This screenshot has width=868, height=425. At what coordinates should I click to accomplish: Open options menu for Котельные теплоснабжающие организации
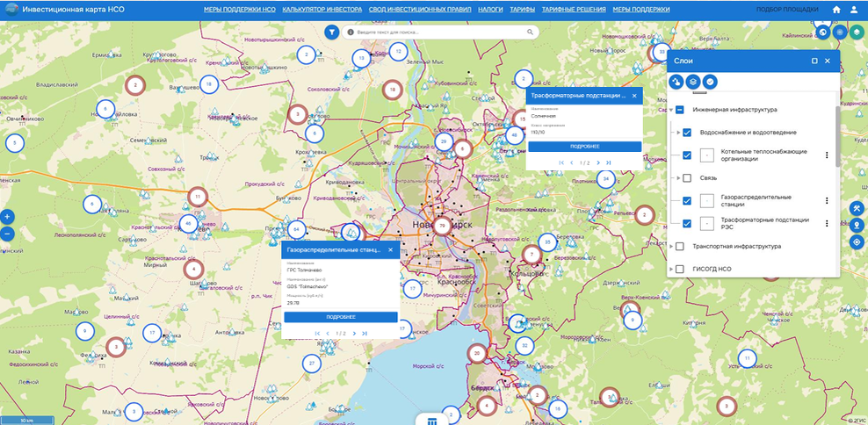827,155
